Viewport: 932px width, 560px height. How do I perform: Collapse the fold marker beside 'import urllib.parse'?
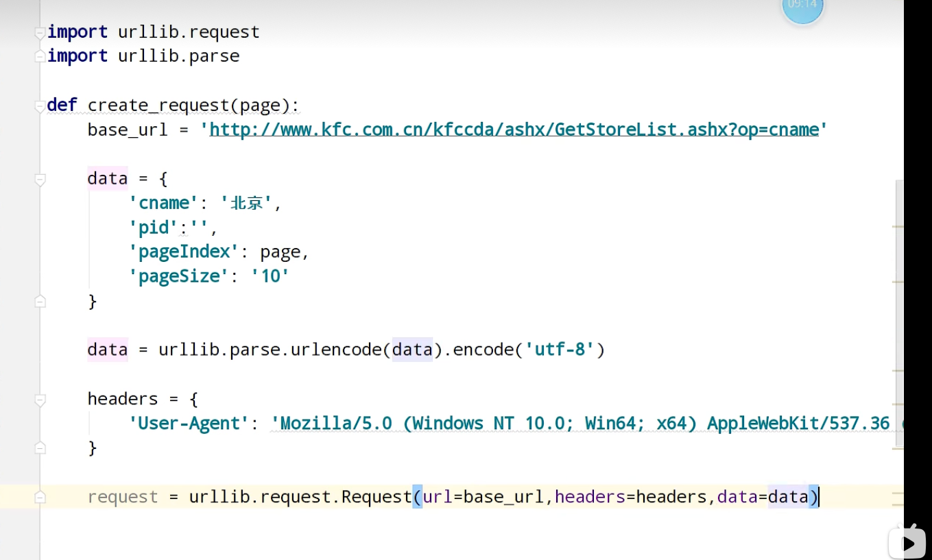click(40, 57)
